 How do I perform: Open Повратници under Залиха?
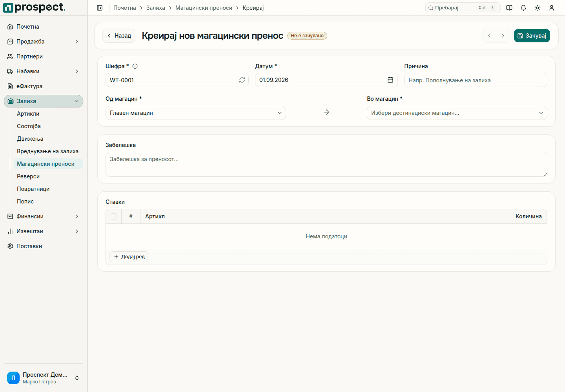coord(48,189)
